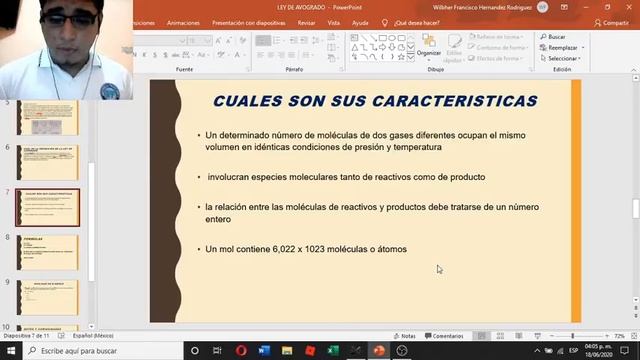Justify the paragraph text
This screenshot has width=640, height=360.
click(x=291, y=55)
